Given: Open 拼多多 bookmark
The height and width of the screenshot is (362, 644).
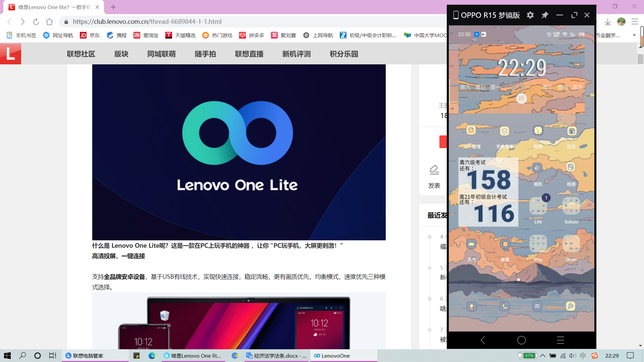Looking at the screenshot, I should (252, 35).
